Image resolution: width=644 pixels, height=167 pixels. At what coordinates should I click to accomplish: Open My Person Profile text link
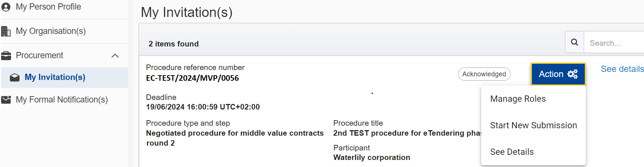point(48,7)
